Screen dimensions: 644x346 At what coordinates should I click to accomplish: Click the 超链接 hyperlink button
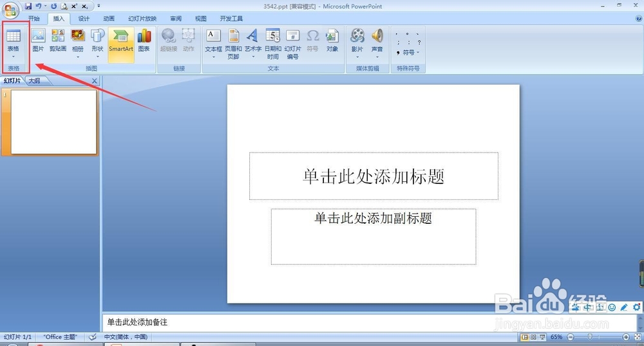click(x=168, y=41)
